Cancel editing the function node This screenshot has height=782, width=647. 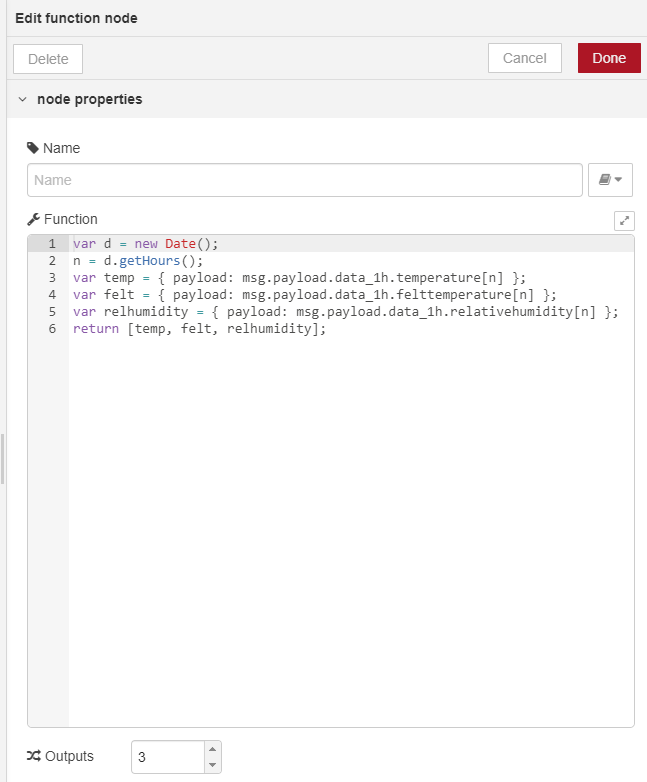[x=524, y=58]
